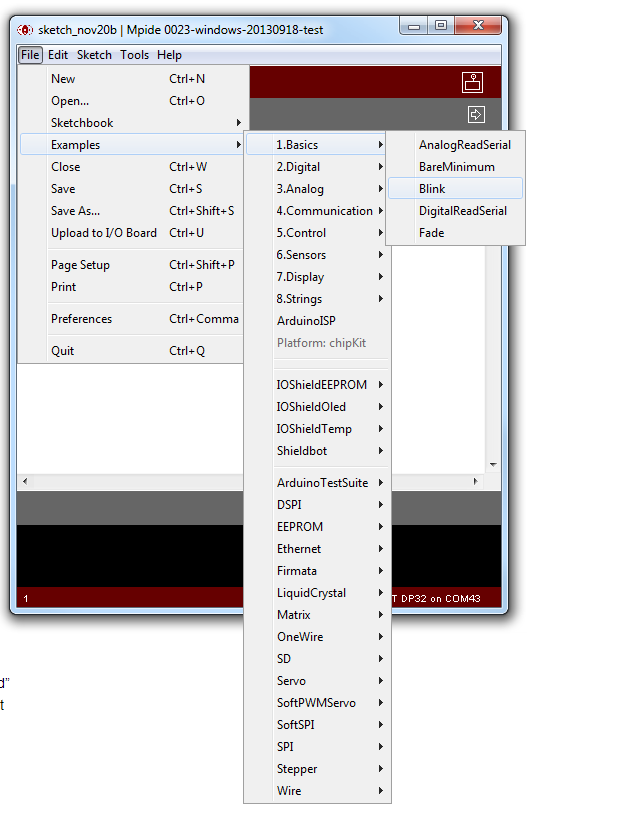Choose the AnalogReadSerial example

click(x=464, y=145)
